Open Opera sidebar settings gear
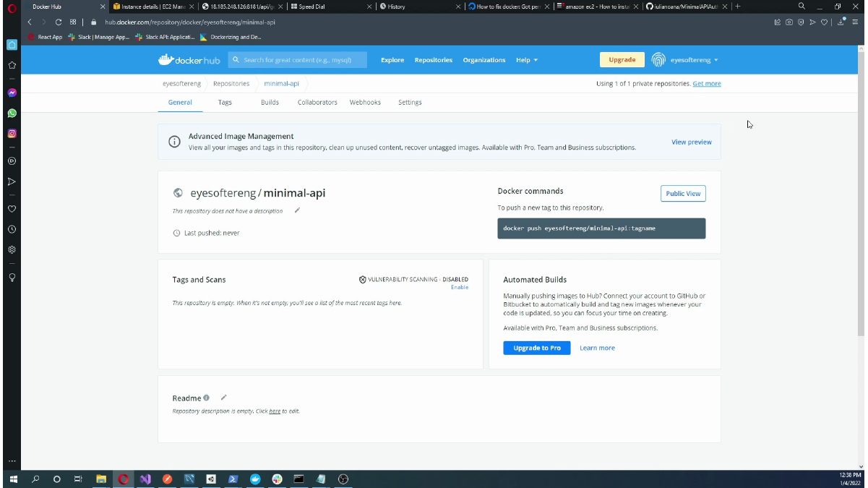 click(12, 249)
